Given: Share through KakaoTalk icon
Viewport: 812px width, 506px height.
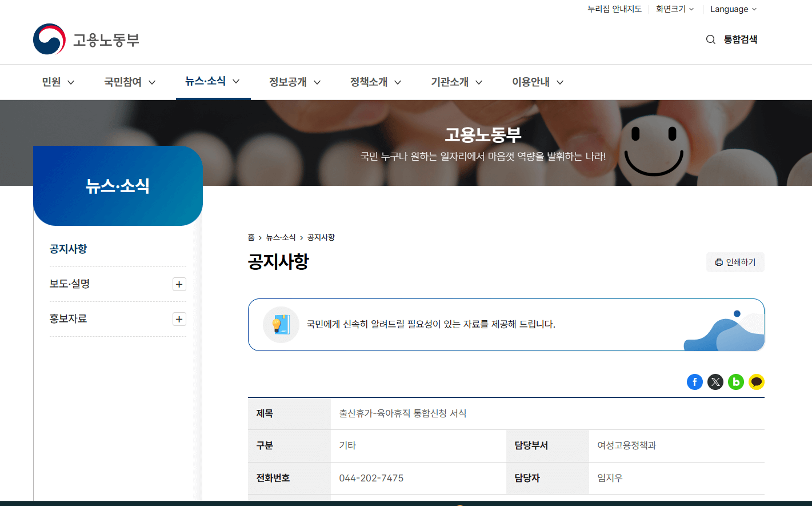Looking at the screenshot, I should 757,381.
